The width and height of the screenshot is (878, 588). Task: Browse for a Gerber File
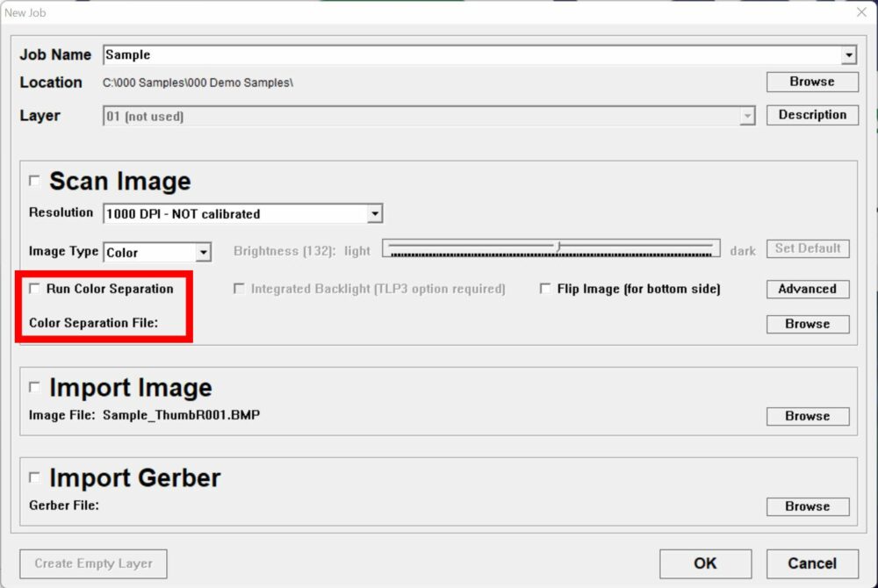(x=808, y=506)
